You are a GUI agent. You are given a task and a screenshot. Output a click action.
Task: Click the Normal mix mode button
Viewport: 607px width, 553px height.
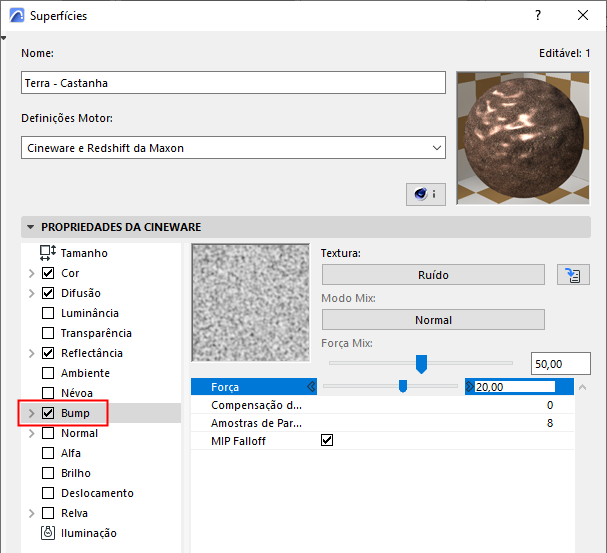click(433, 320)
